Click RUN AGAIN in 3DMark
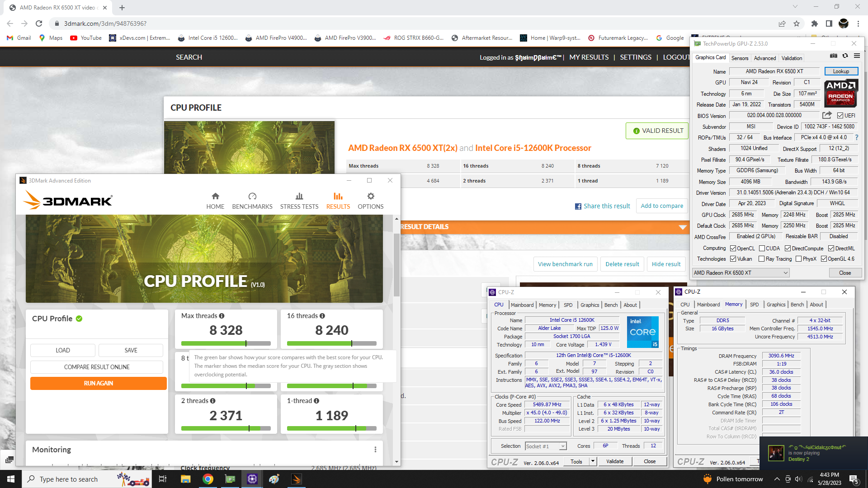 (x=99, y=384)
